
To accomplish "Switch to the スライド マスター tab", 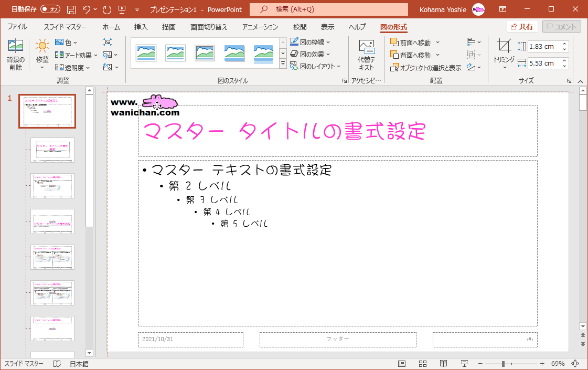I will [x=65, y=27].
